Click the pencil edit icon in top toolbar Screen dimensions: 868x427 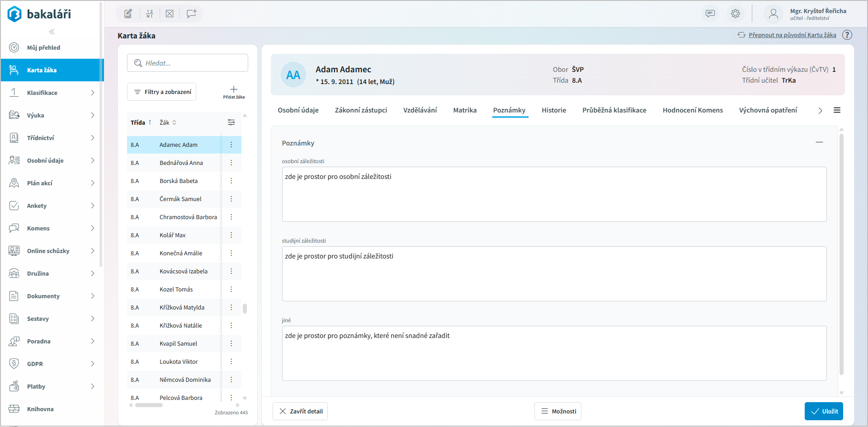point(128,14)
